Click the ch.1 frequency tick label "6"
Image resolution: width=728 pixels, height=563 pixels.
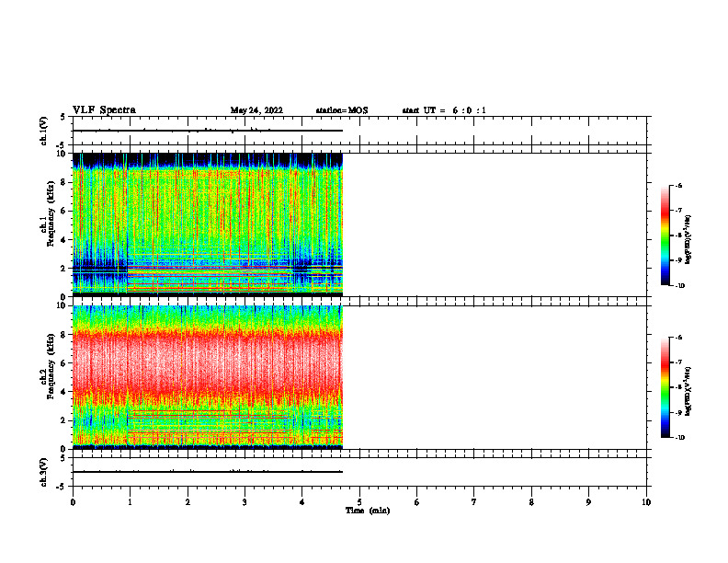[63, 211]
